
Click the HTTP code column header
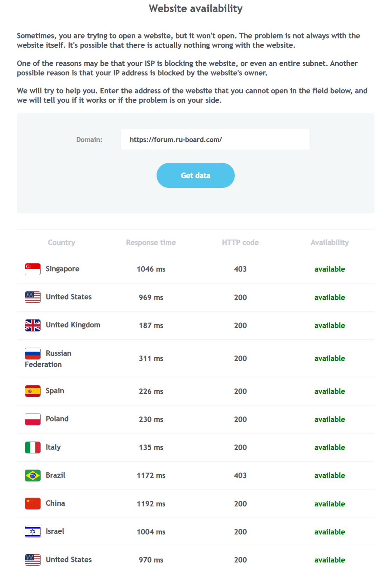tap(240, 242)
